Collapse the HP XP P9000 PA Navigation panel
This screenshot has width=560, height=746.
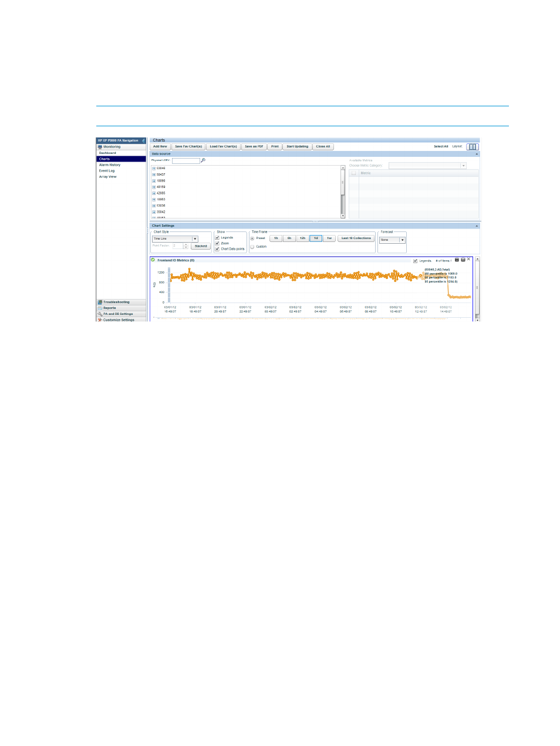[x=143, y=140]
